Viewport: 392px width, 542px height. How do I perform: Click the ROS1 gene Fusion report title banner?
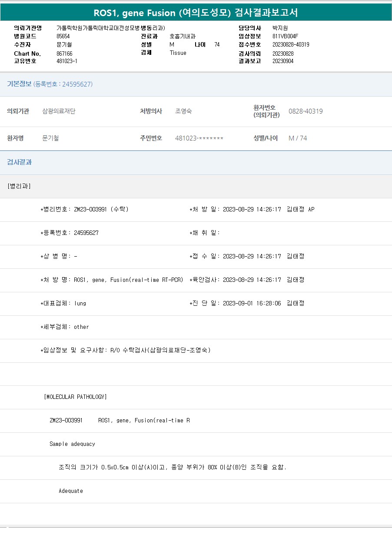pos(196,13)
